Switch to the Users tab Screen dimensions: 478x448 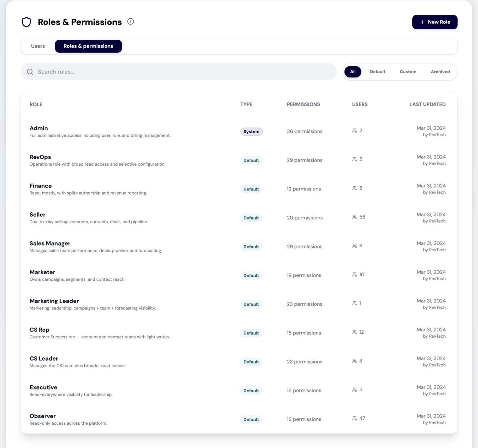pos(38,46)
